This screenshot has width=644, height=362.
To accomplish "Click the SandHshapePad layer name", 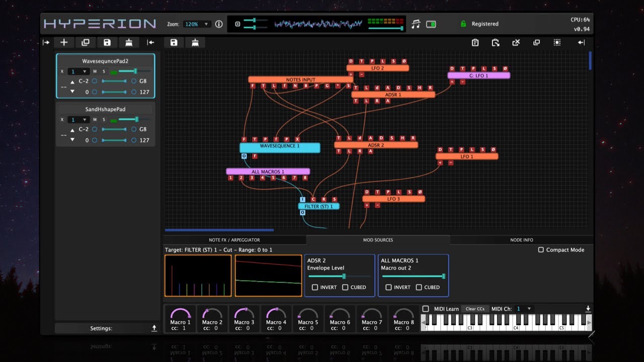I will click(x=105, y=109).
